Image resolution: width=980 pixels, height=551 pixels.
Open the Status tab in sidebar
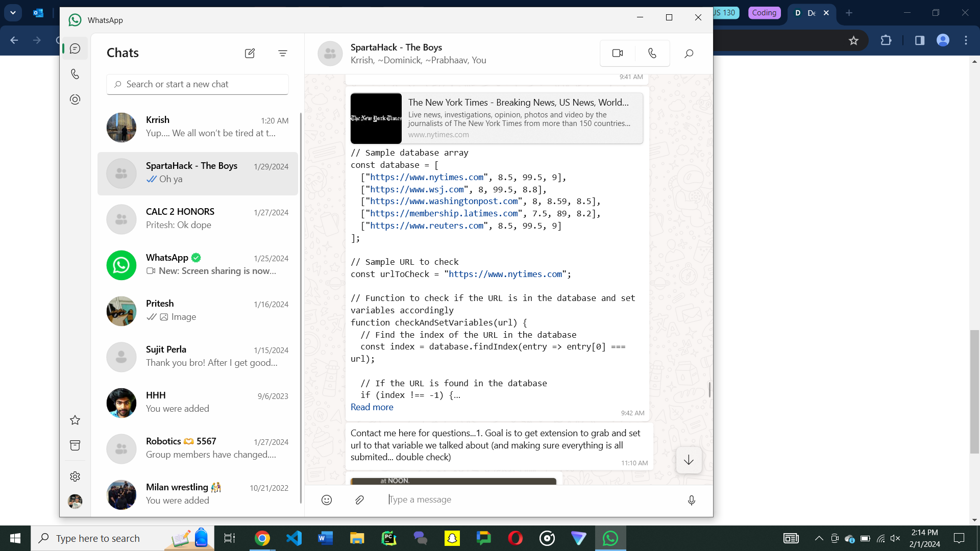[x=75, y=99]
